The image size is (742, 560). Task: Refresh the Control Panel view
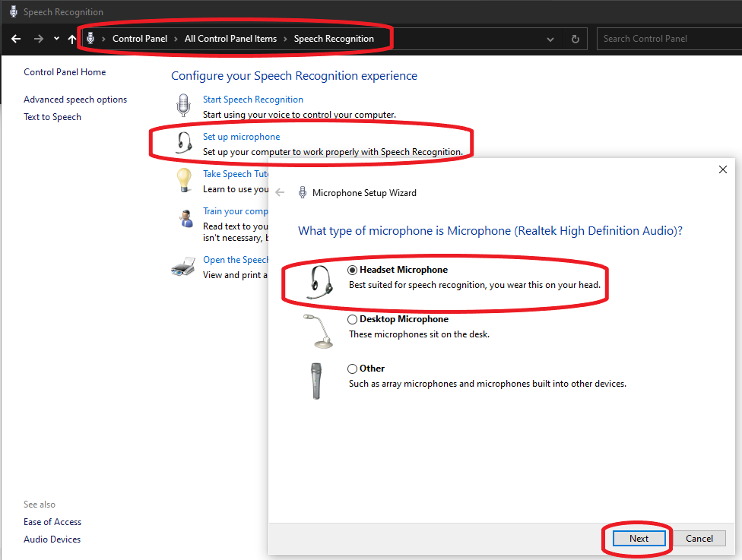point(575,39)
